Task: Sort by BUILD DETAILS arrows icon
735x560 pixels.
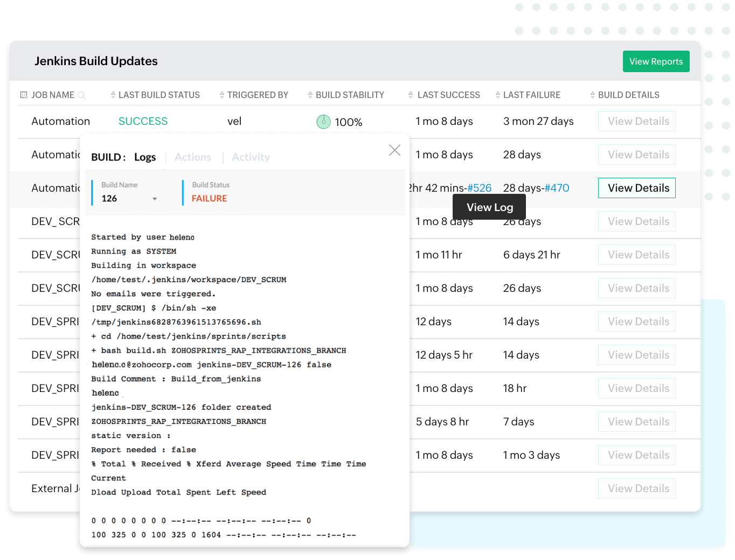Action: pos(593,95)
